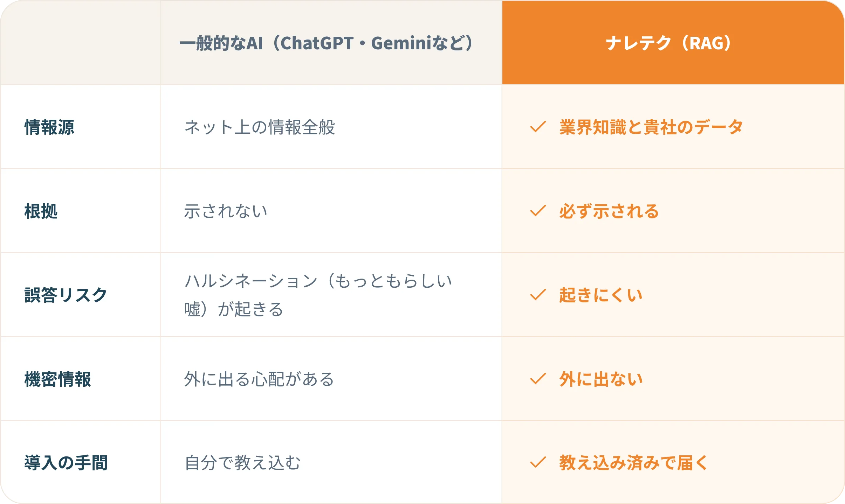Image resolution: width=845 pixels, height=504 pixels.
Task: Select the orange ナレテク（RAG） column header
Action: (673, 42)
